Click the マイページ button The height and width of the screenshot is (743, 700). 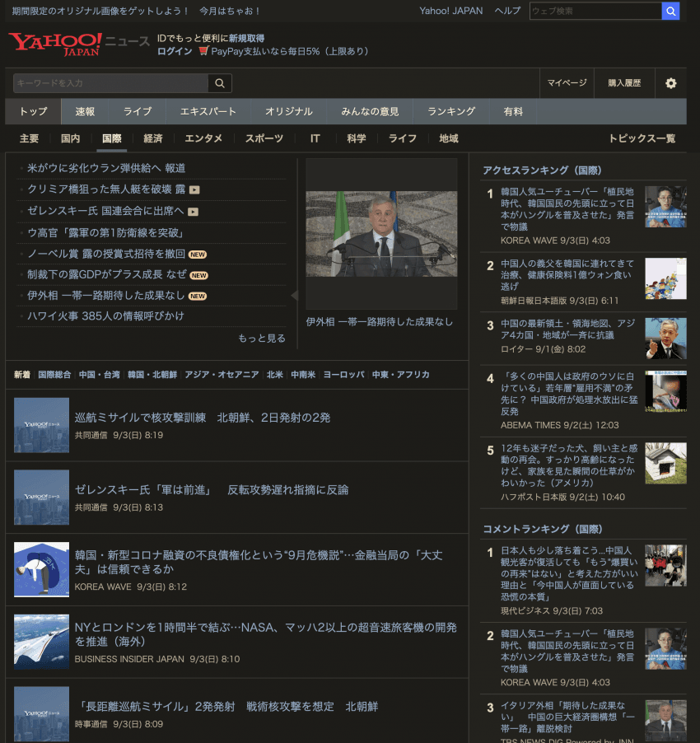(x=567, y=83)
